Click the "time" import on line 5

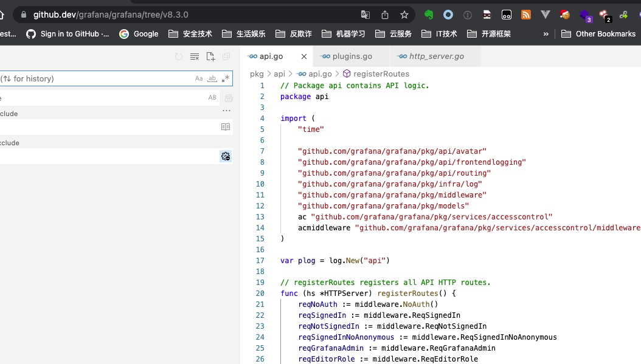pyautogui.click(x=311, y=129)
